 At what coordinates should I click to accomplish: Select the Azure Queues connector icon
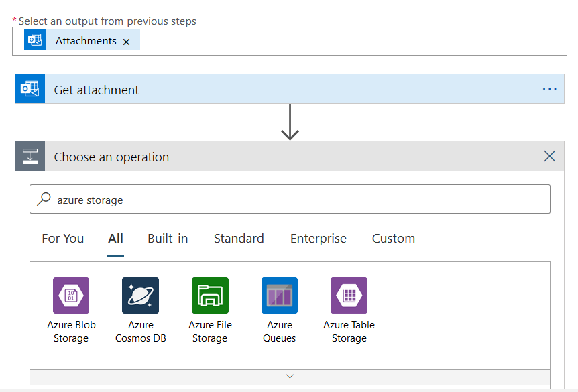click(x=280, y=296)
